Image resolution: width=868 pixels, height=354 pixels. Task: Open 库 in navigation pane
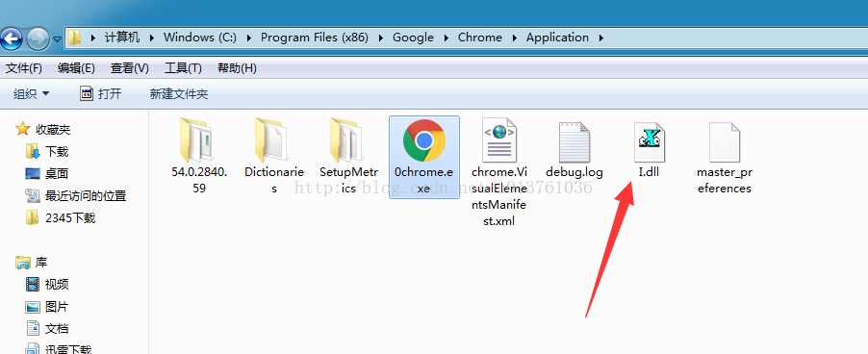point(41,263)
